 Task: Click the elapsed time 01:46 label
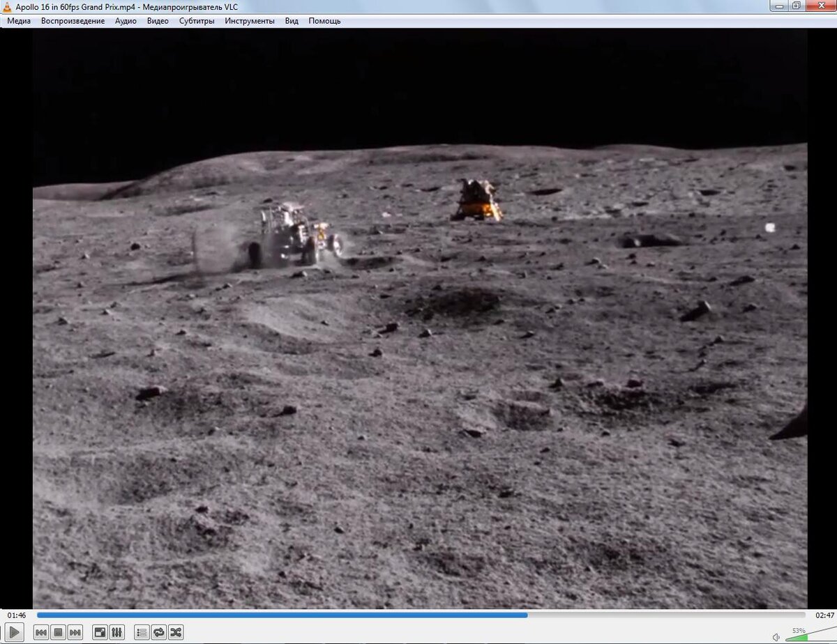tap(17, 615)
